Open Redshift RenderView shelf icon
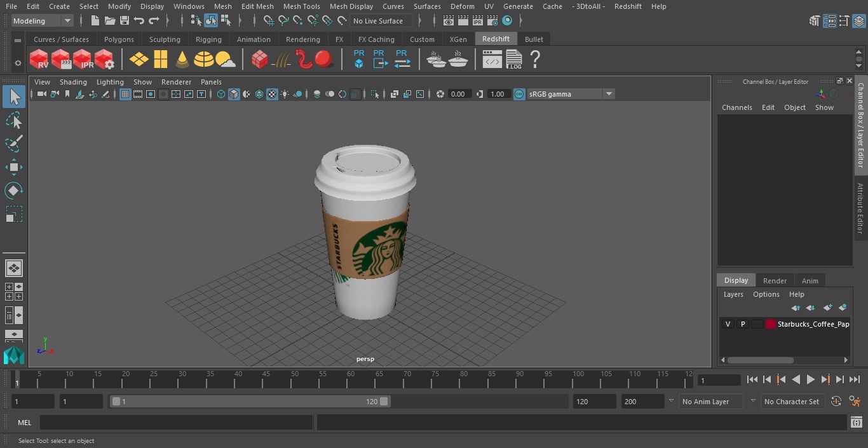Viewport: 868px width, 448px height. click(39, 60)
